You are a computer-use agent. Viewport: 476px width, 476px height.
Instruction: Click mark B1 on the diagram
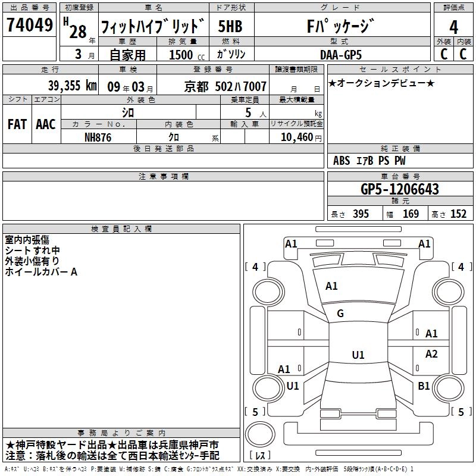point(424,386)
